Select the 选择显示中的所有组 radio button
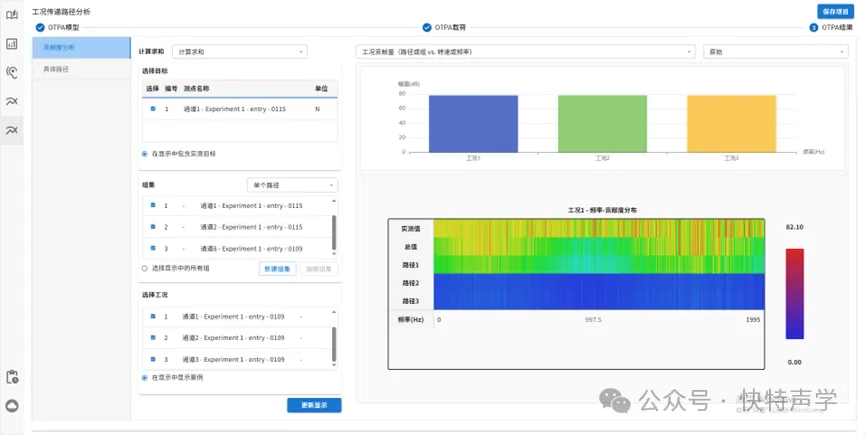 (145, 268)
